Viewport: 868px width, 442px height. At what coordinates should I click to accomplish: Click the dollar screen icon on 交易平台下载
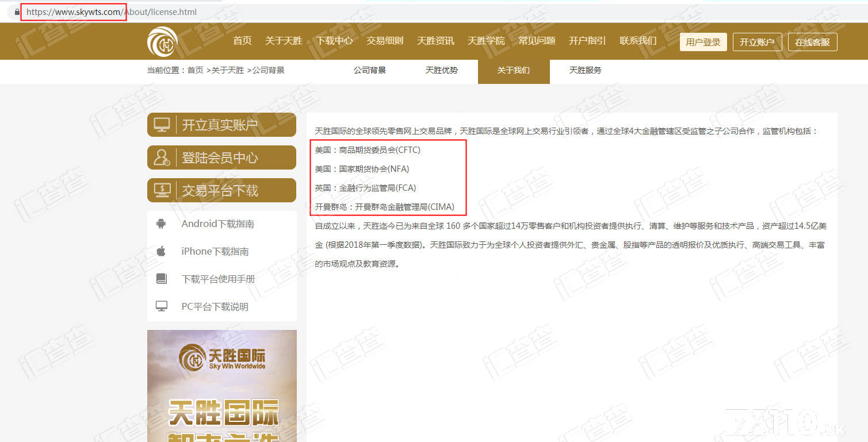[162, 190]
